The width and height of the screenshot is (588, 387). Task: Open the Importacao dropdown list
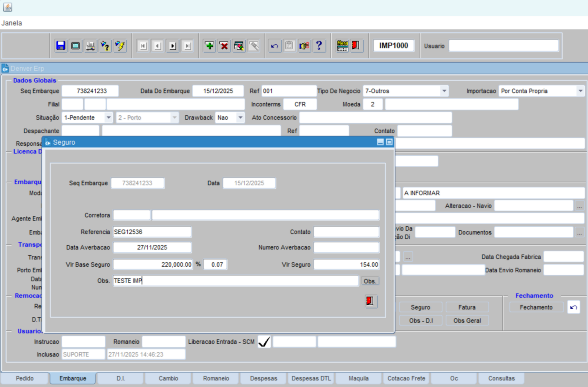tap(580, 91)
